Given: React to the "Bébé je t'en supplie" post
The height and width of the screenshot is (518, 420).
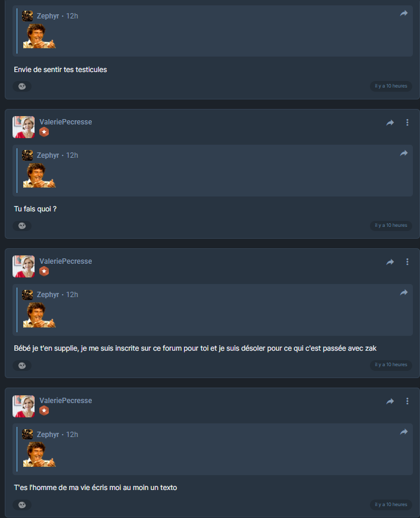Looking at the screenshot, I should click(x=22, y=366).
